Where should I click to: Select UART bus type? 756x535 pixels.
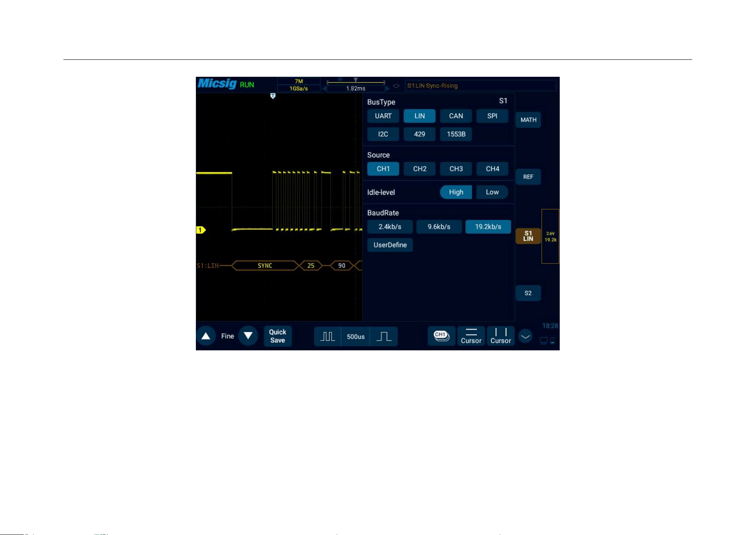383,116
